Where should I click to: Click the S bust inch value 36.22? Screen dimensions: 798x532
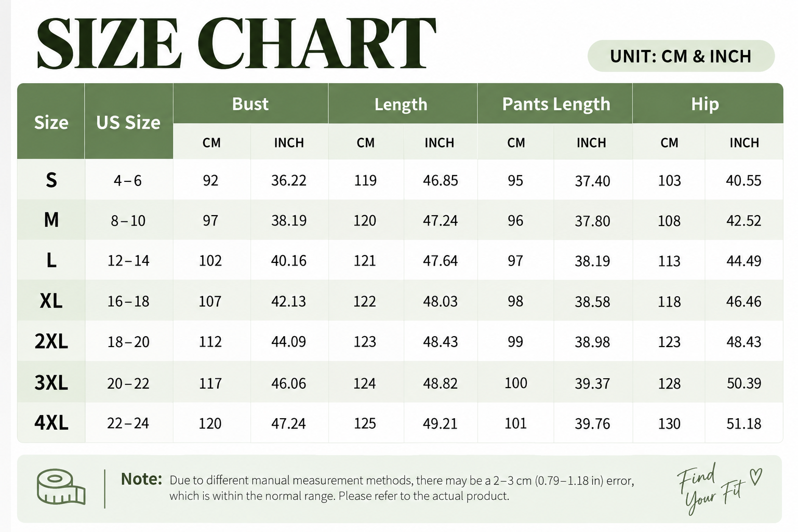pyautogui.click(x=289, y=180)
